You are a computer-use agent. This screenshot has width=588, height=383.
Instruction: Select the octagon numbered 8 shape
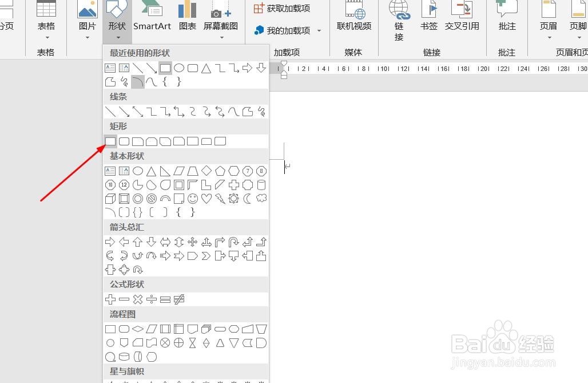261,171
